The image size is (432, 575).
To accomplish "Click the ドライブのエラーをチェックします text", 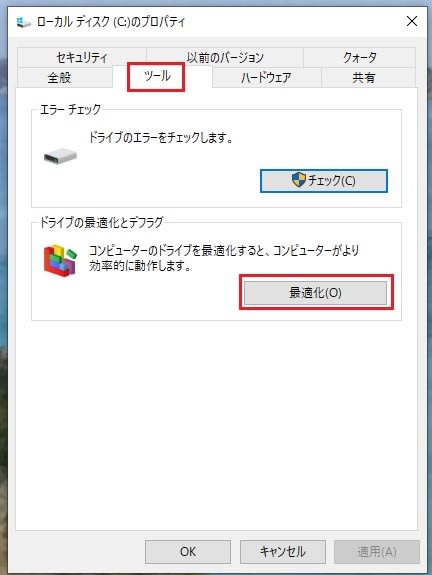I will coord(161,138).
